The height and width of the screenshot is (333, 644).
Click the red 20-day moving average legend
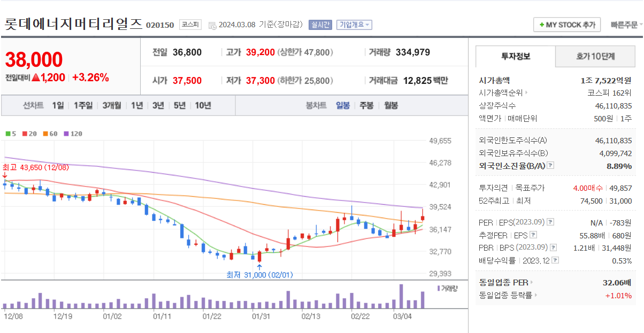(x=29, y=134)
